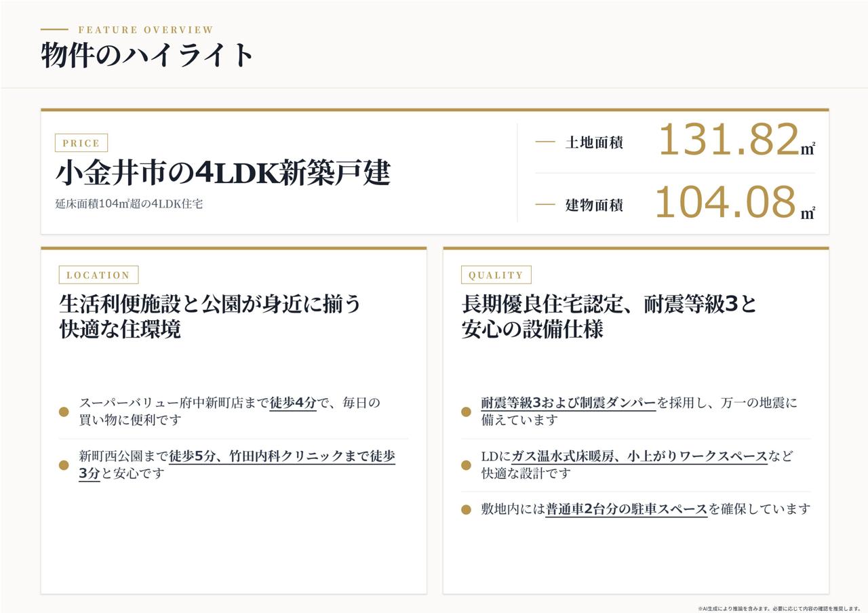Click the 建物面積 label
868x613 pixels.
pos(594,205)
